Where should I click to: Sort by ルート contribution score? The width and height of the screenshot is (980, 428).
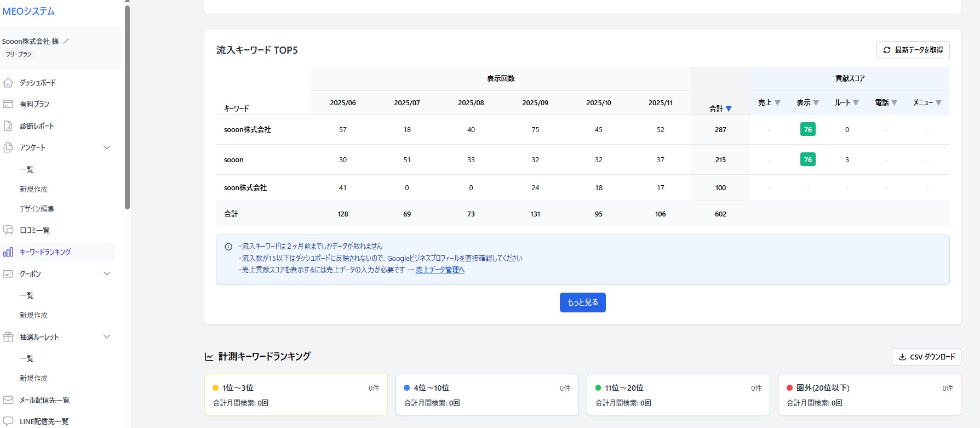856,102
